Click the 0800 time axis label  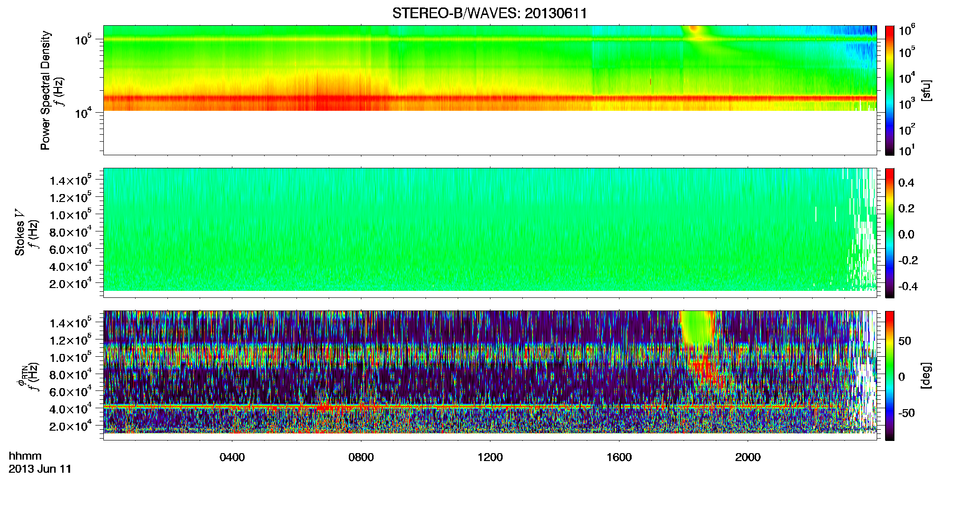click(x=361, y=457)
